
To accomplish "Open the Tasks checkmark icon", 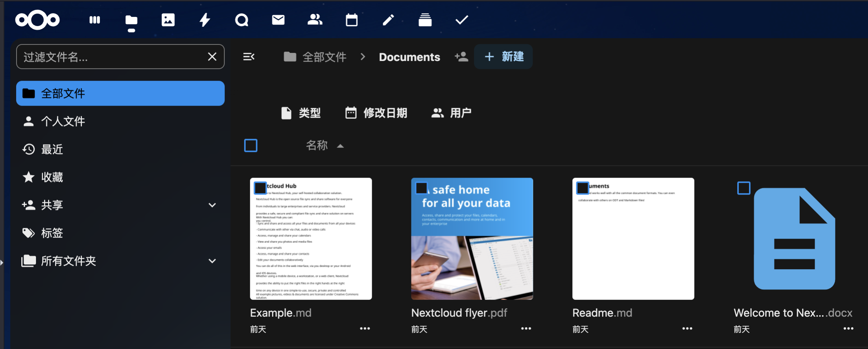I will click(462, 20).
